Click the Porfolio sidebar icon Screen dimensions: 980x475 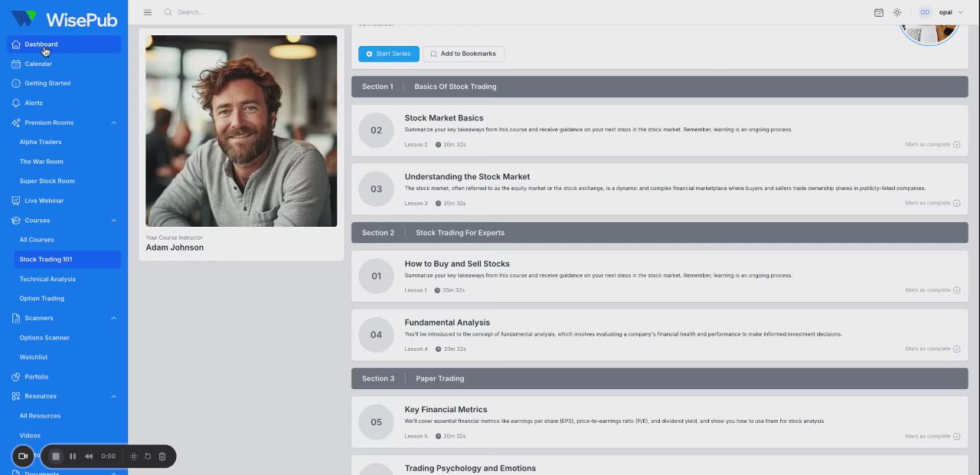(16, 377)
